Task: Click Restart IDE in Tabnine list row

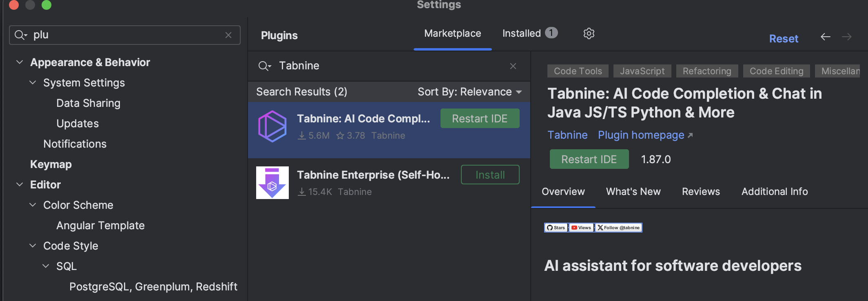Action: coord(480,118)
